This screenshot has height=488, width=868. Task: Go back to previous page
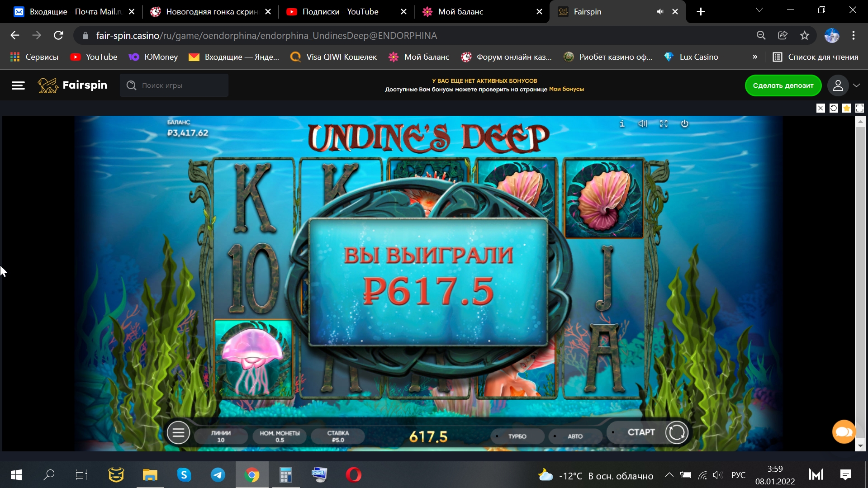pos(15,35)
